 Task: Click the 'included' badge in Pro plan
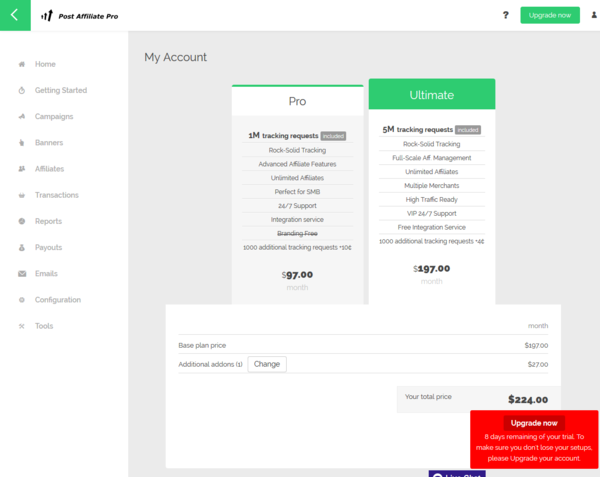(333, 136)
